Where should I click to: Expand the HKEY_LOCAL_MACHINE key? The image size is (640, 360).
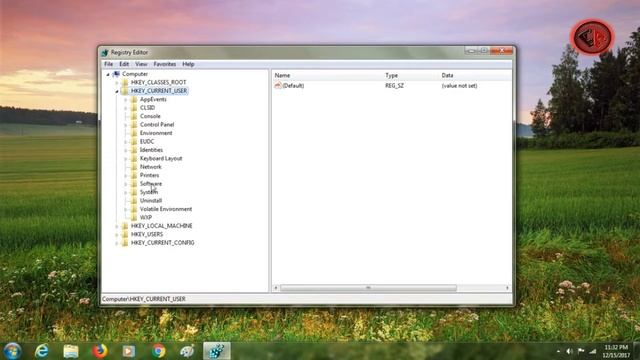coord(117,226)
